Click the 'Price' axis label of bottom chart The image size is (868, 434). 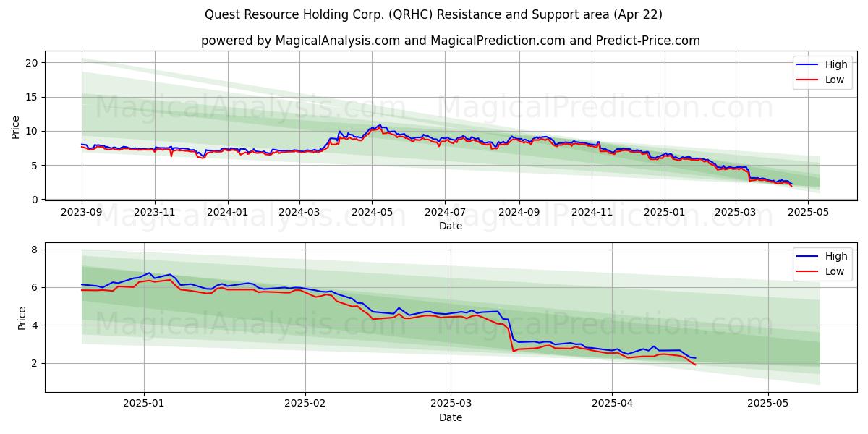22,318
